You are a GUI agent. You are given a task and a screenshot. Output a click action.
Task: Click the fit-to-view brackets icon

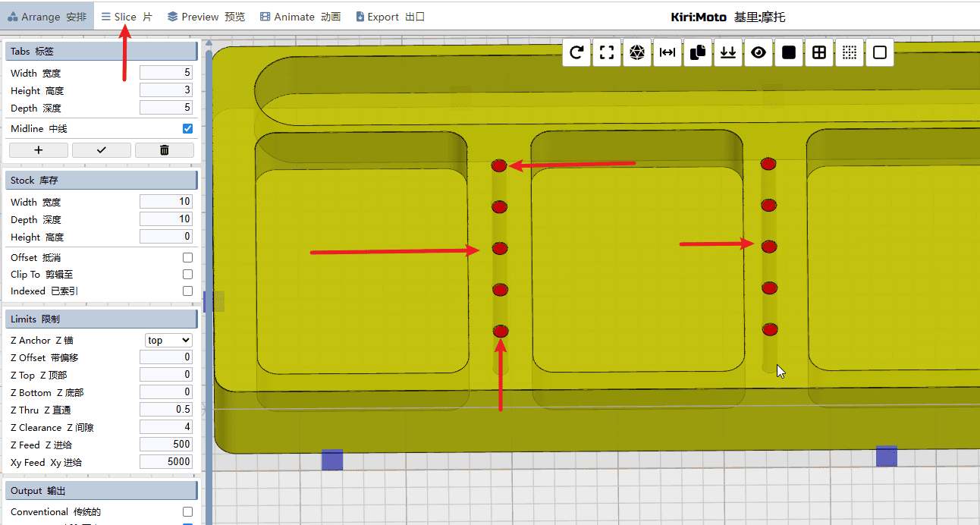pos(607,52)
